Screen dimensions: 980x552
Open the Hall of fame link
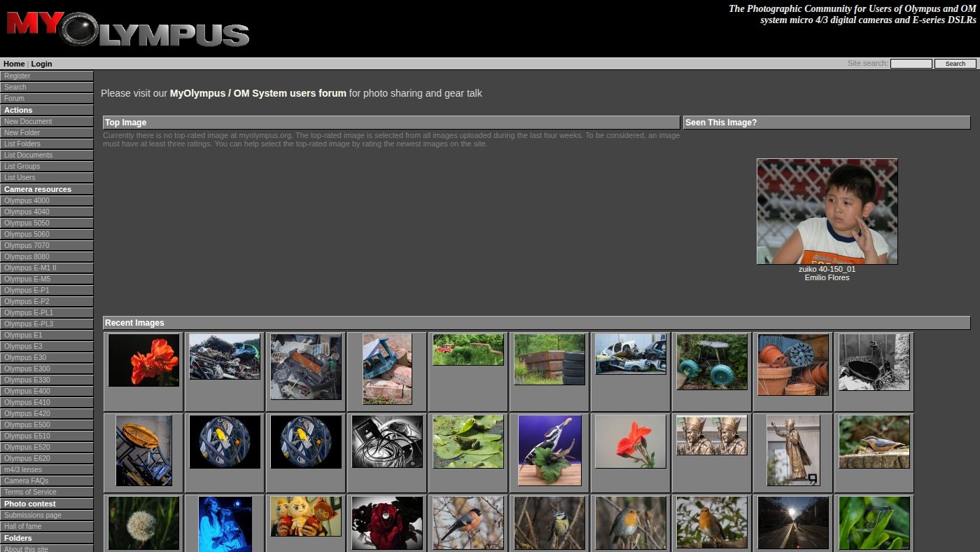(x=47, y=526)
